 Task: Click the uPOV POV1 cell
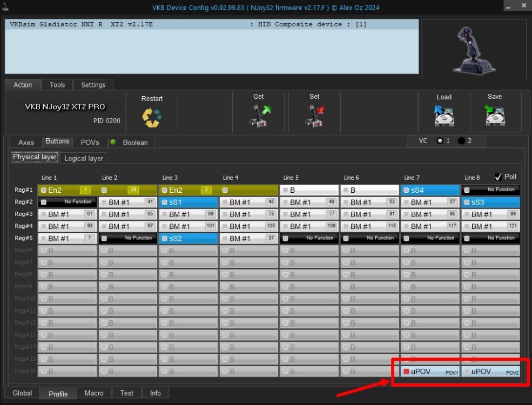[430, 372]
